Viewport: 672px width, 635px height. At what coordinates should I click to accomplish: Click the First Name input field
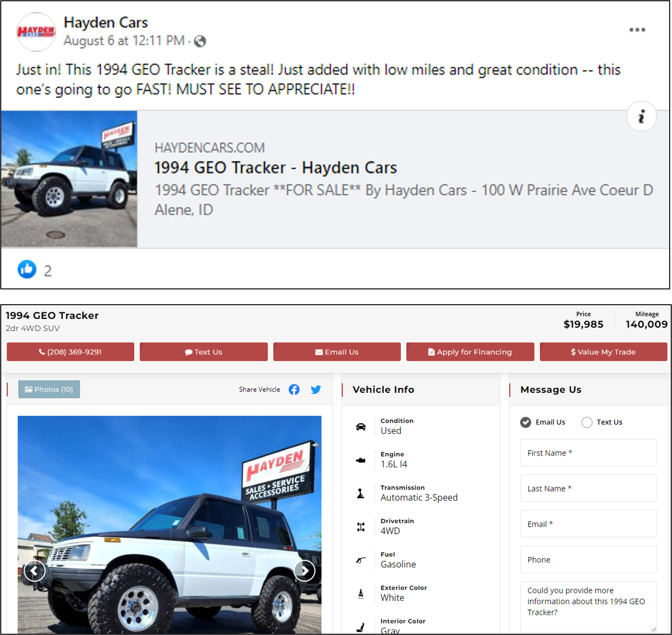tap(588, 452)
